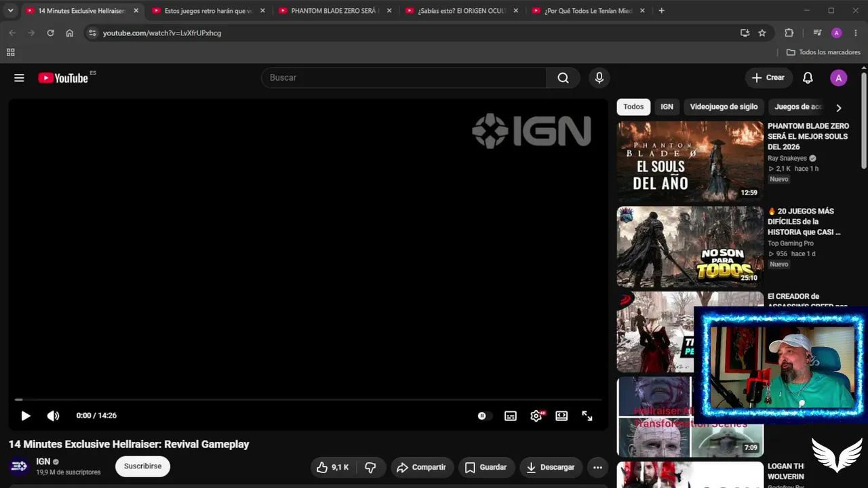Screen dimensions: 868x488
Task: Open Chrome's media controls icon
Action: coord(817,33)
